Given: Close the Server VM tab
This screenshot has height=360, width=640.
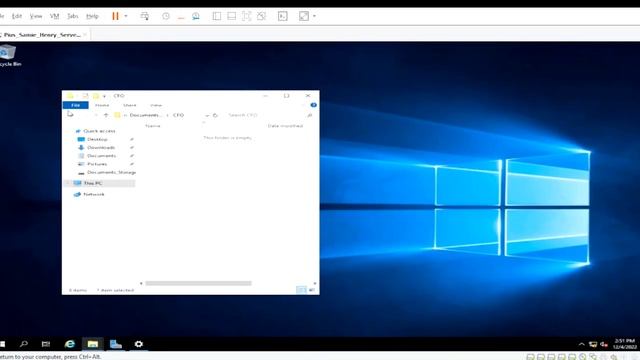Looking at the screenshot, I should coord(85,35).
